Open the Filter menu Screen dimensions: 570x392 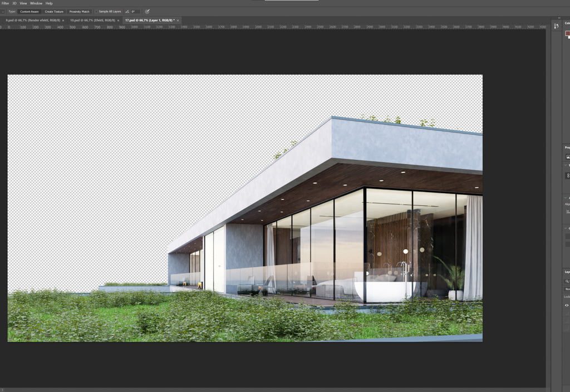point(5,3)
